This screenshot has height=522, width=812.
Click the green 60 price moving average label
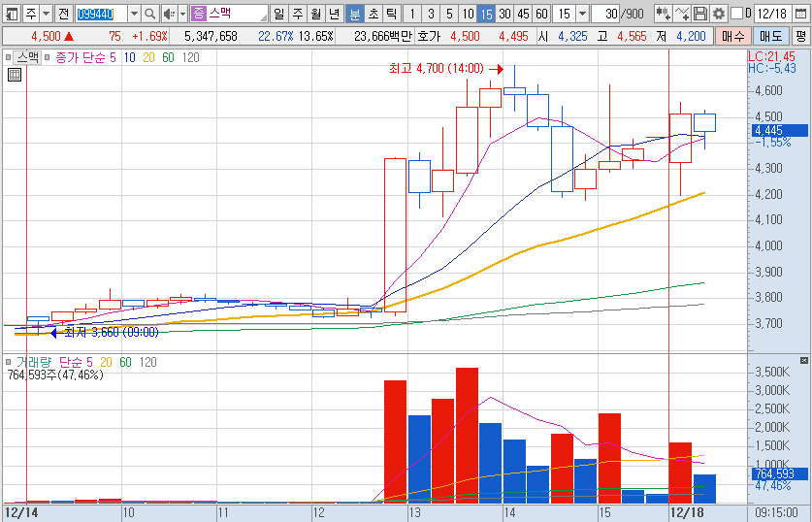coord(168,57)
